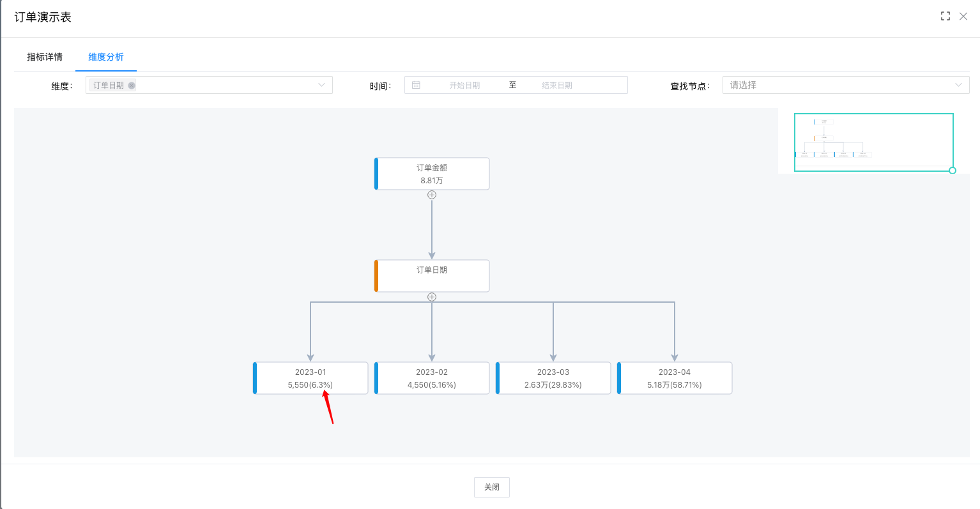
Task: Click the 2023-04 node card
Action: (675, 378)
